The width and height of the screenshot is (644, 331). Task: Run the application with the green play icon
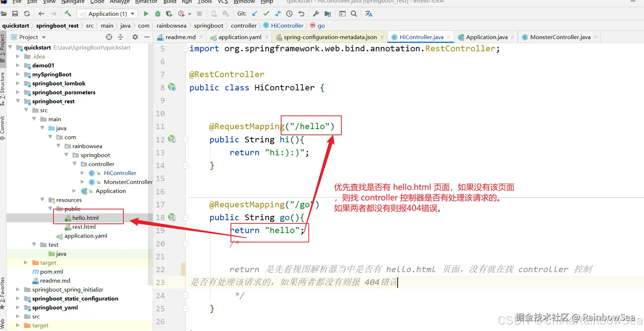(x=146, y=14)
